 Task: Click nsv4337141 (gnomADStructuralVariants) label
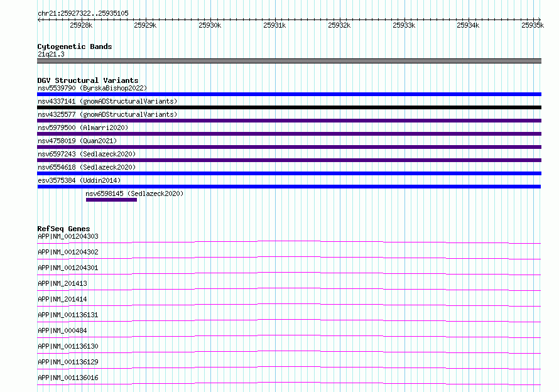coord(107,101)
